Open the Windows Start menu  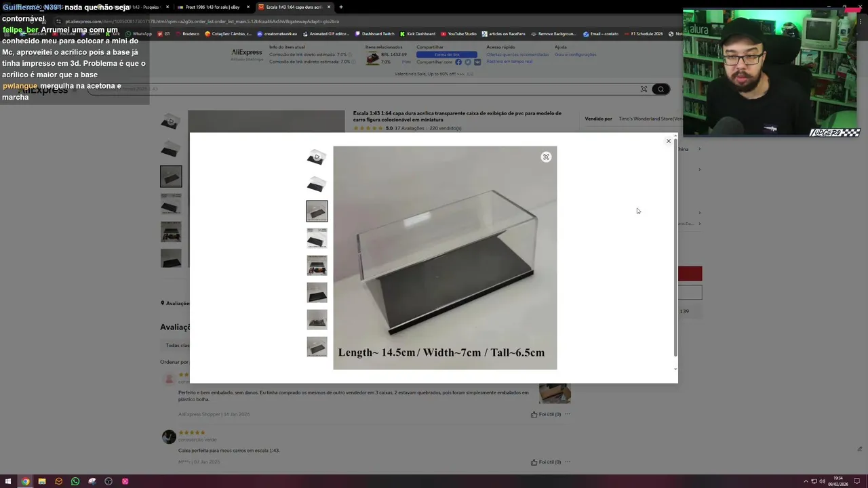click(x=8, y=481)
